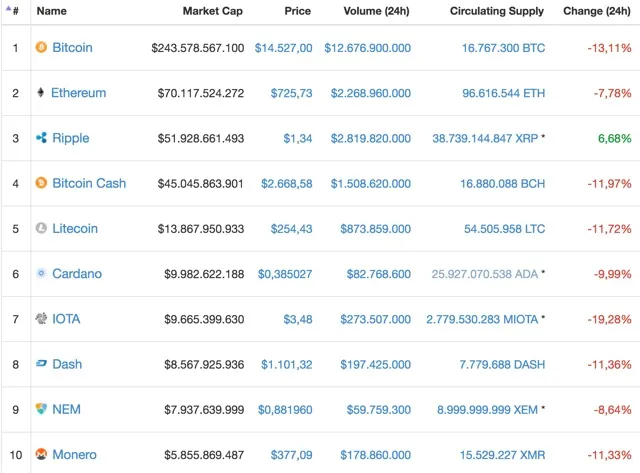The height and width of the screenshot is (473, 640).
Task: Sort table by Circulating Supply header
Action: click(x=497, y=11)
